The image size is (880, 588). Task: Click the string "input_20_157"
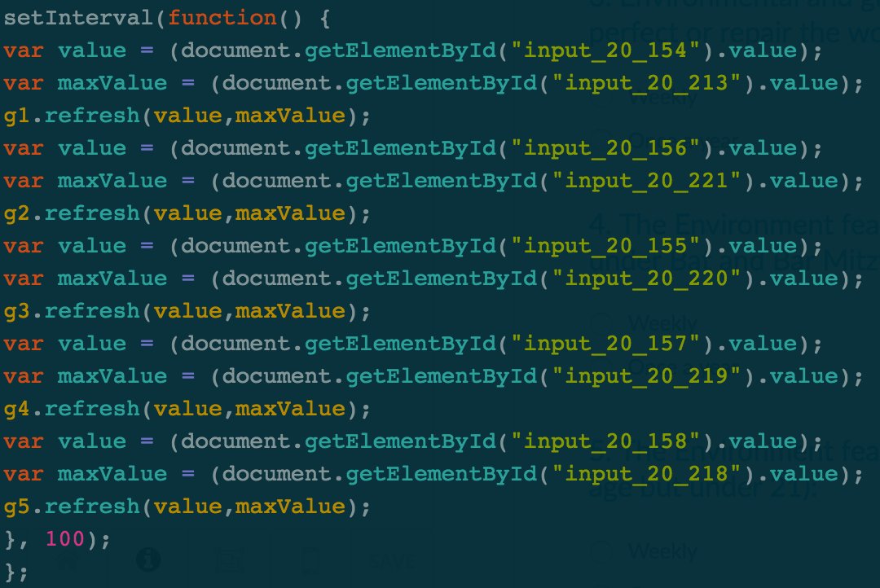click(x=605, y=344)
